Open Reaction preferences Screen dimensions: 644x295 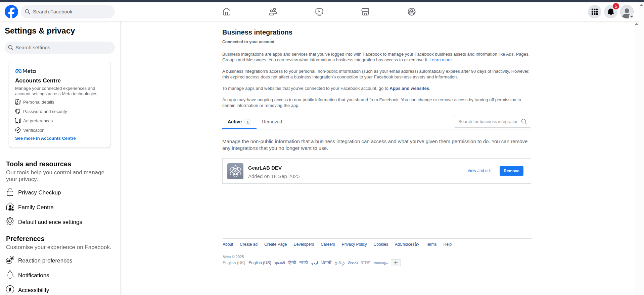pyautogui.click(x=45, y=260)
